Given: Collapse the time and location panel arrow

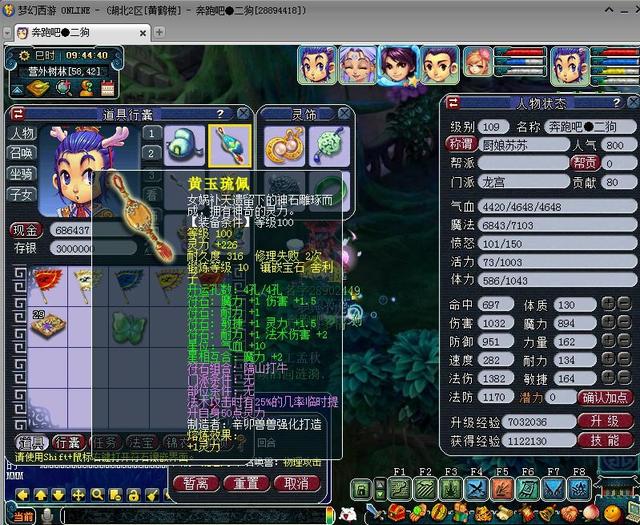Looking at the screenshot, I should click(x=17, y=89).
